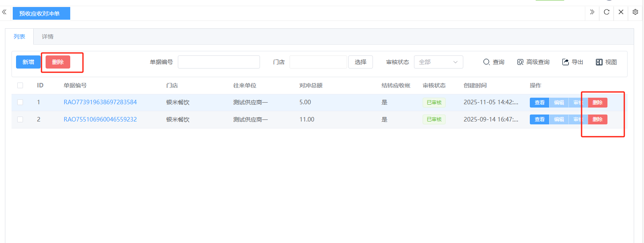Screen dimensions: 644x243
Task: Check the row with ID 1
Action: pos(20,102)
